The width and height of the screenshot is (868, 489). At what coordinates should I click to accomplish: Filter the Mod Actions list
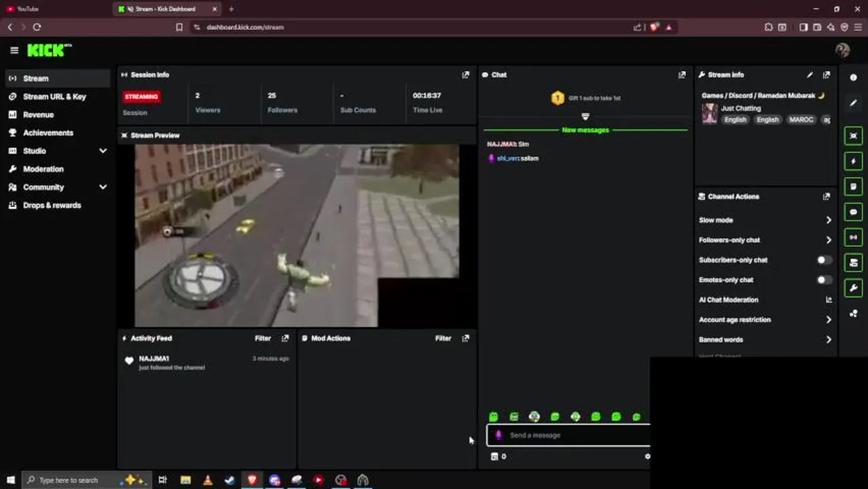pyautogui.click(x=443, y=338)
